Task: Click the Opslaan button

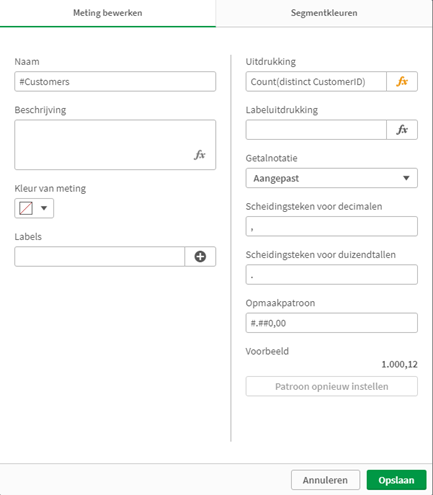Action: pos(396,480)
